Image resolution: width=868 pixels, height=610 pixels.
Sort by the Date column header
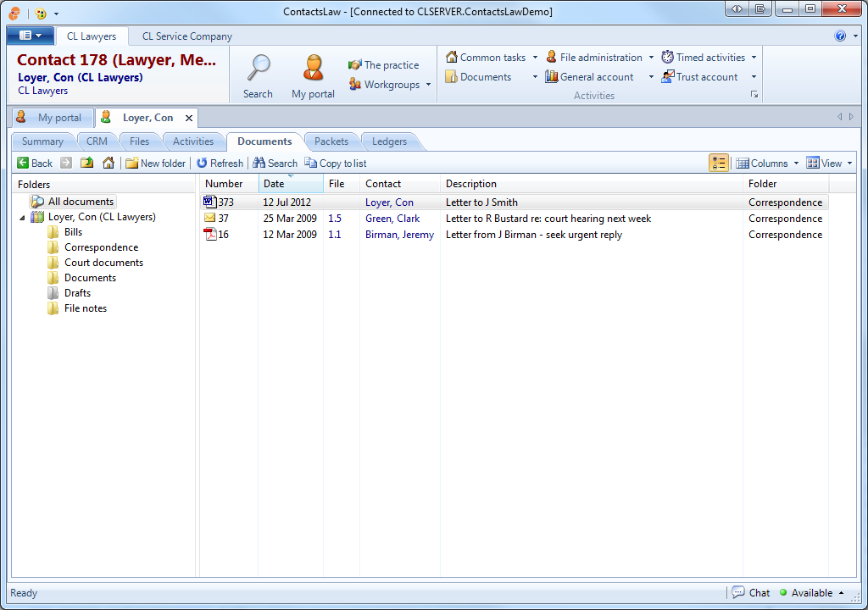pyautogui.click(x=291, y=183)
